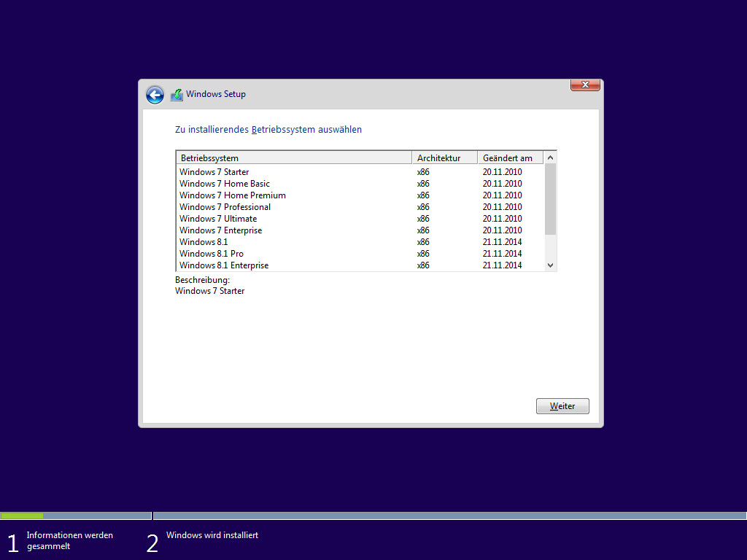
Task: Select Windows 8.1 Enterprise
Action: (360, 265)
